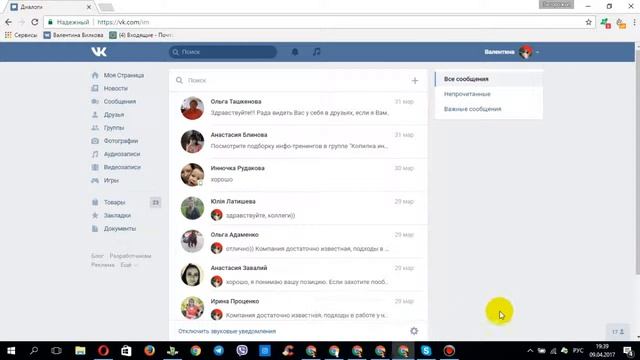Open Viber from the taskbar
This screenshot has height=360, width=640.
click(x=242, y=351)
